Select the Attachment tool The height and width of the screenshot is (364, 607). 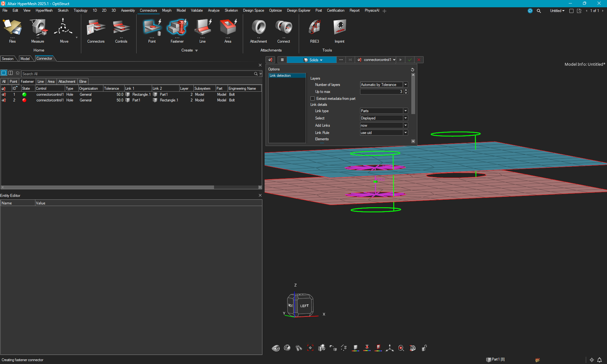click(258, 30)
